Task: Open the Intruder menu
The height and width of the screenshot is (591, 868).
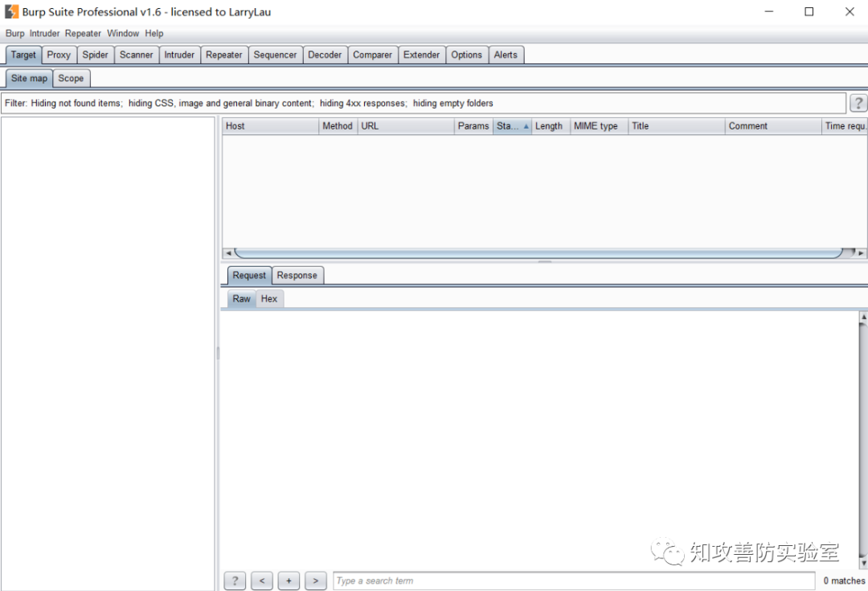Action: pos(44,33)
